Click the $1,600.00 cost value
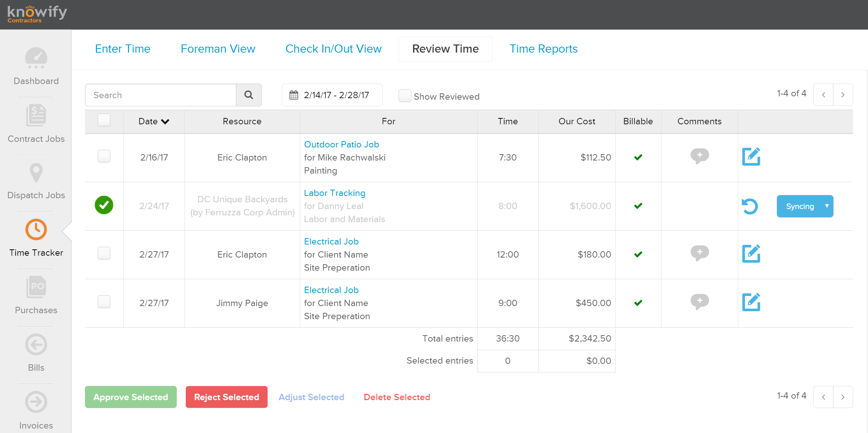Image resolution: width=868 pixels, height=433 pixels. pyautogui.click(x=591, y=206)
